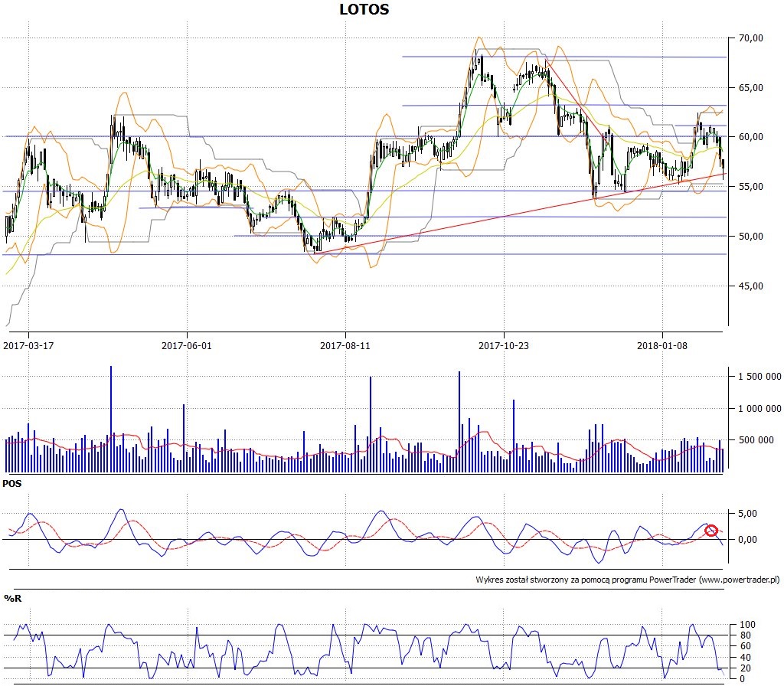The image size is (784, 686).
Task: Click the 55,00 price axis label
Action: (750, 187)
